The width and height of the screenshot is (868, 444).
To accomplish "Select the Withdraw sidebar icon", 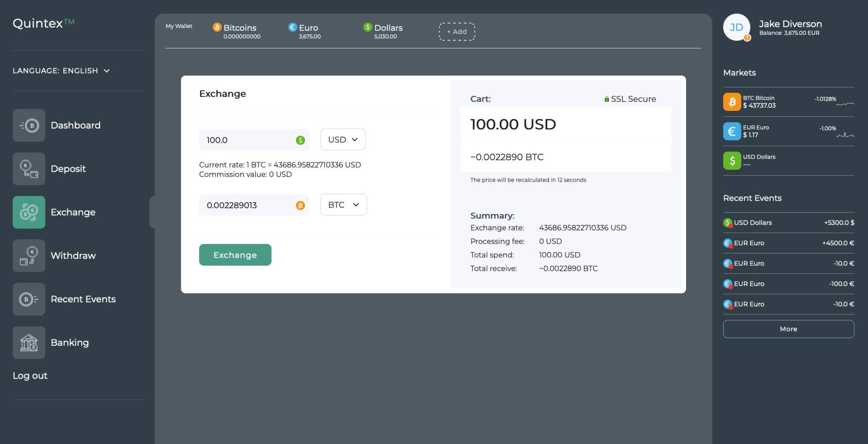I will coord(29,256).
